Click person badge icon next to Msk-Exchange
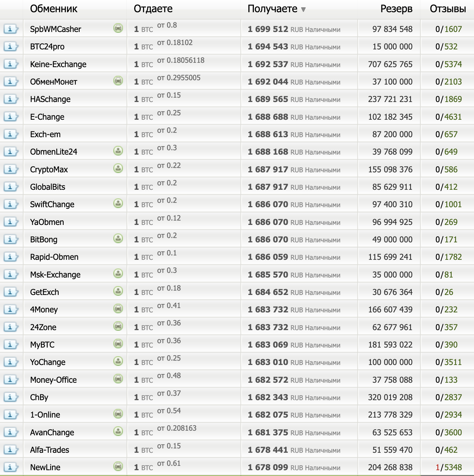 (x=118, y=273)
